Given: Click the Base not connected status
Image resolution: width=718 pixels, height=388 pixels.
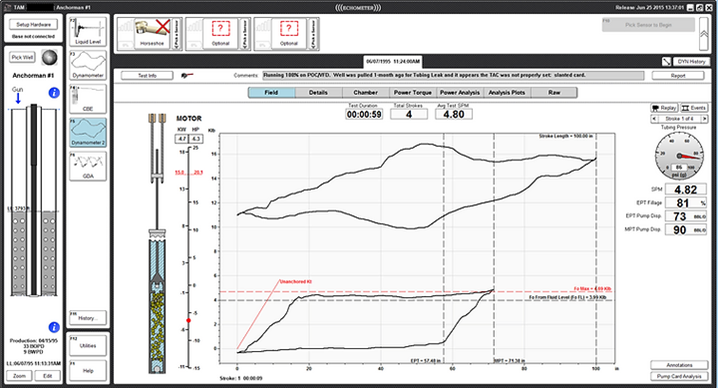Looking at the screenshot, I should [33, 36].
